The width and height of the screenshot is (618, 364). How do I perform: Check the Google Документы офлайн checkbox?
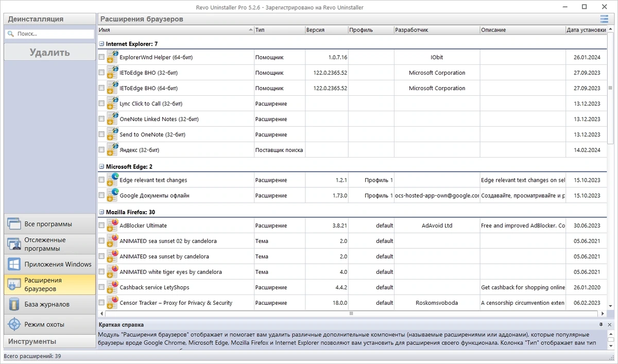click(101, 196)
